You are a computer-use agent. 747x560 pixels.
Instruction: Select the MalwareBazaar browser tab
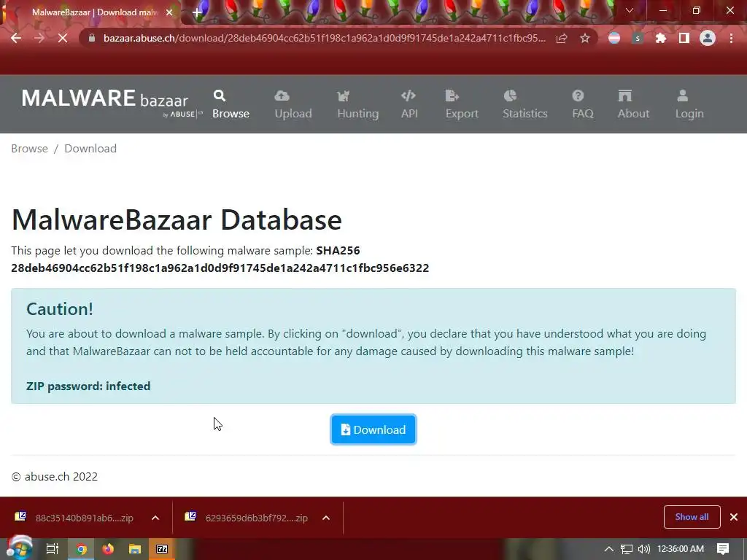pyautogui.click(x=94, y=12)
